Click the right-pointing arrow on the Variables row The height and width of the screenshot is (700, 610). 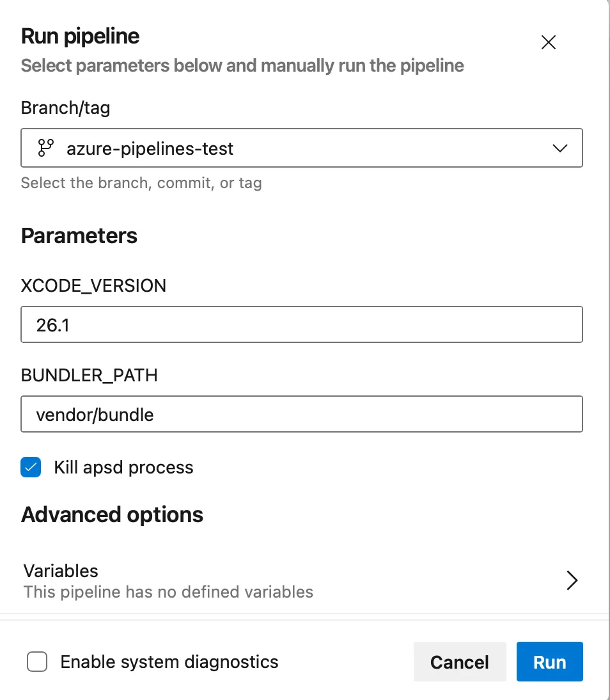(x=572, y=580)
